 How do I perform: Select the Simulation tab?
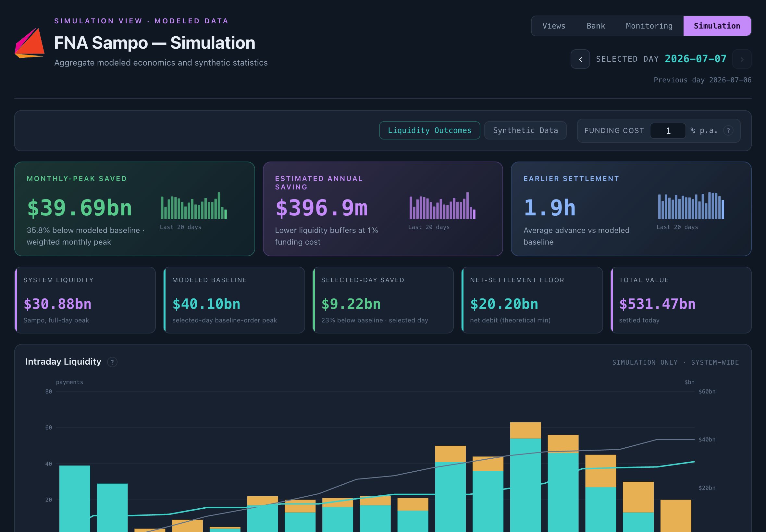tap(717, 26)
